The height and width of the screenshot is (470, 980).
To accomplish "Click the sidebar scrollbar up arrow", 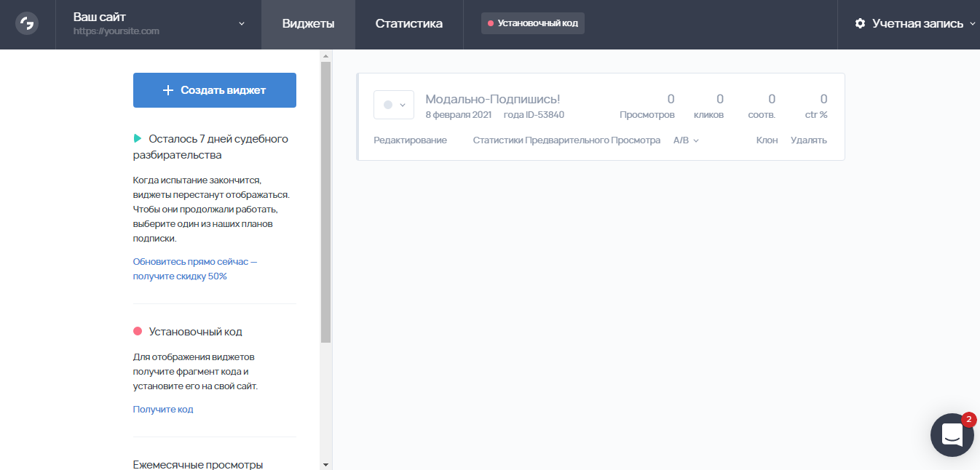I will coord(325,55).
